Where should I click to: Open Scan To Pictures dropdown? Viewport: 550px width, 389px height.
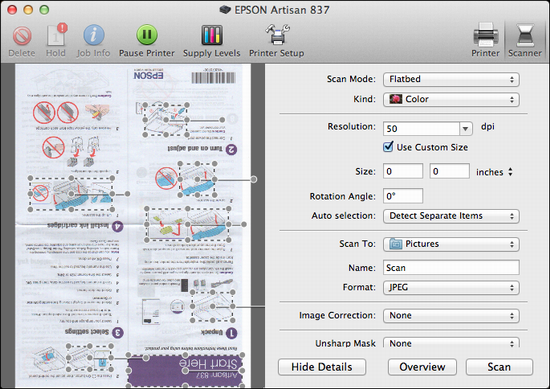point(451,244)
